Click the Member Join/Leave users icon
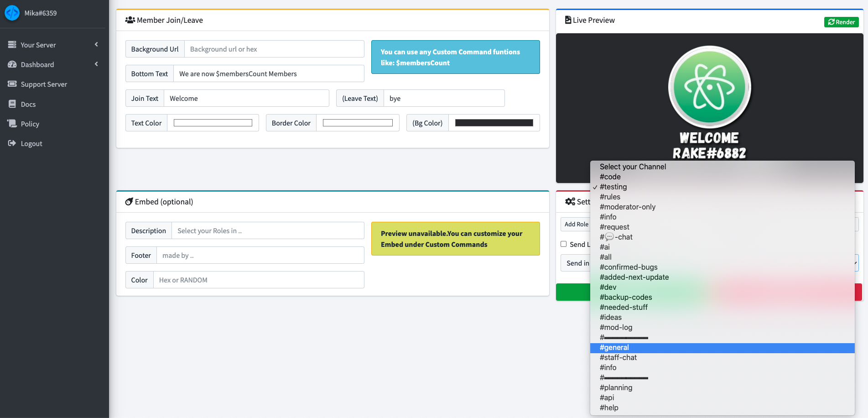Viewport: 868px width, 418px height. (130, 20)
